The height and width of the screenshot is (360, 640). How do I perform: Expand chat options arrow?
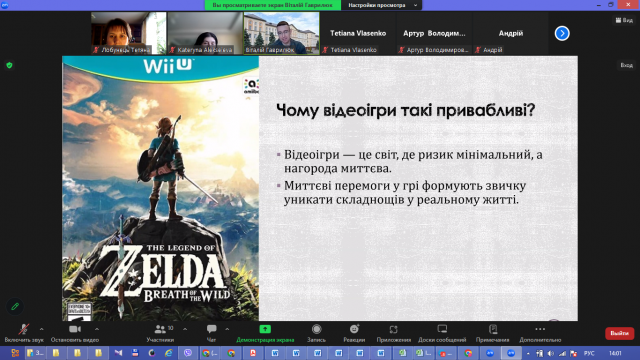(x=227, y=329)
